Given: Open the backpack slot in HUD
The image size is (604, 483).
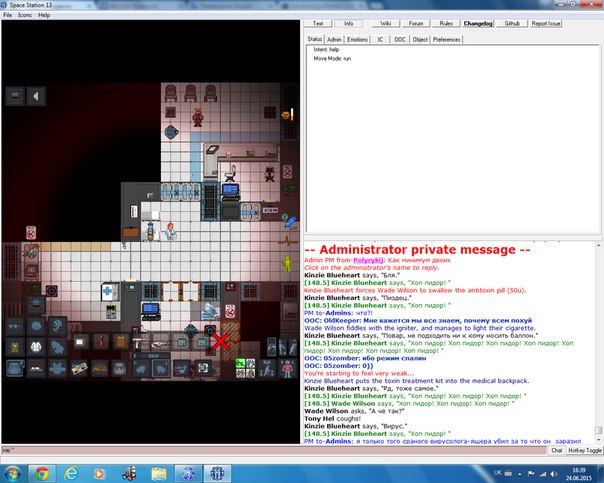Looking at the screenshot, I should click(120, 368).
